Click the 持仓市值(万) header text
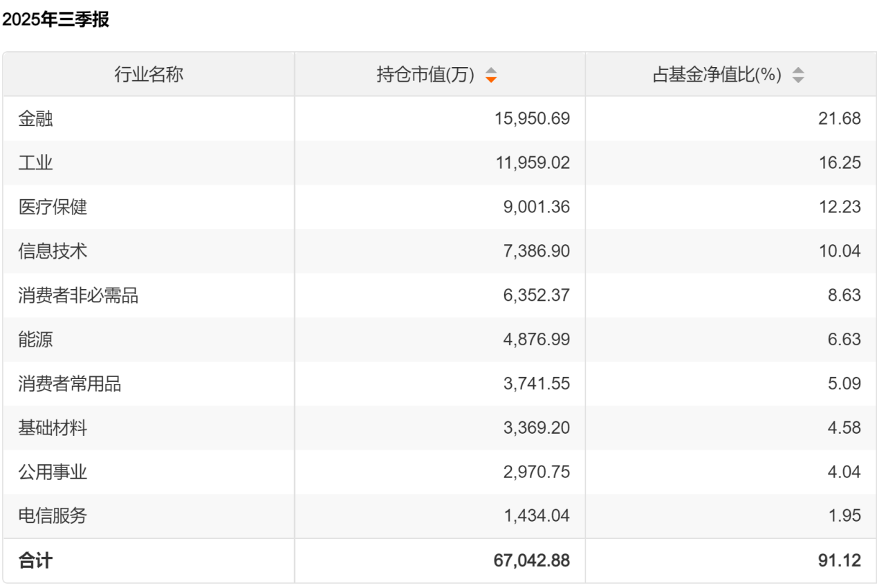Viewport: 877px width, 588px height. (x=425, y=75)
